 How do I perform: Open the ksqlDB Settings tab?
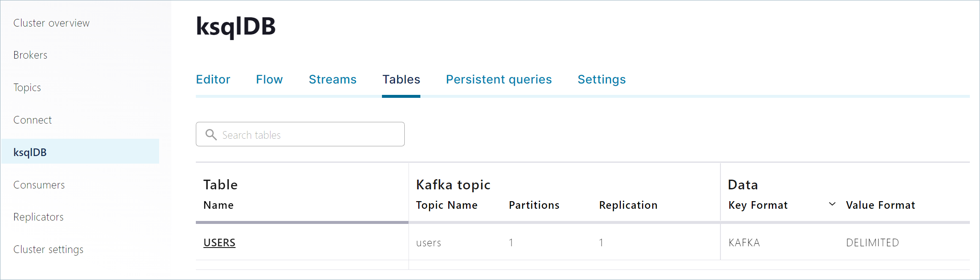[601, 79]
